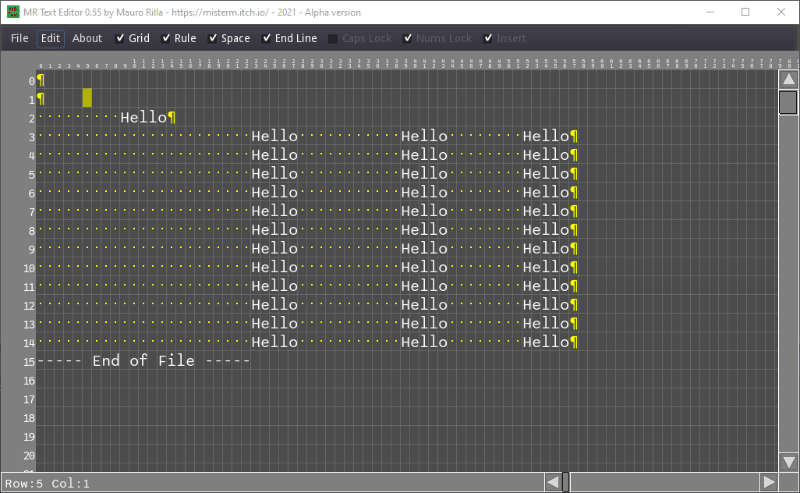800x493 pixels.
Task: Open the Edit menu
Action: click(51, 38)
